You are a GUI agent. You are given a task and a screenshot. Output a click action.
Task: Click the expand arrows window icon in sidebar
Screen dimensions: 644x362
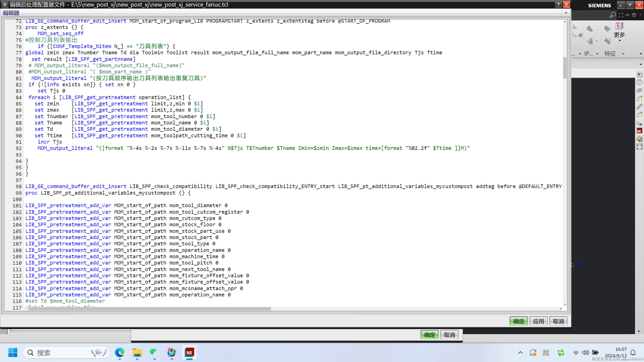click(639, 147)
